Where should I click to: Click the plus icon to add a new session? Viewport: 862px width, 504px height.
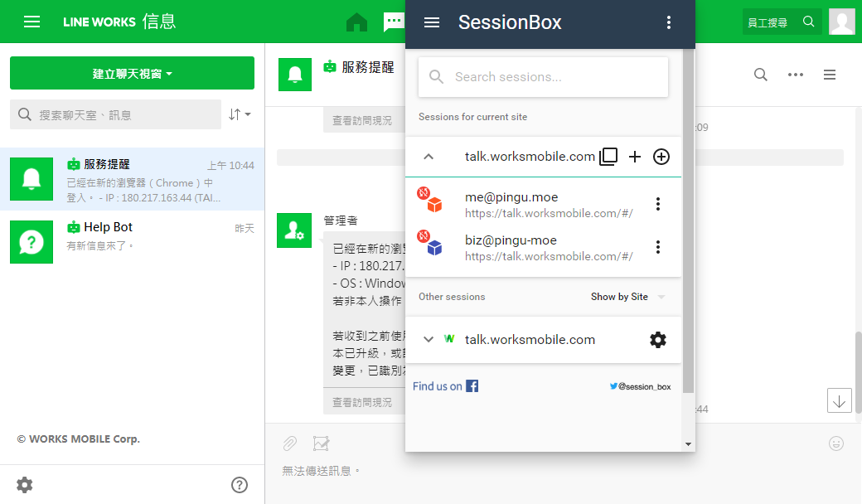pyautogui.click(x=635, y=156)
